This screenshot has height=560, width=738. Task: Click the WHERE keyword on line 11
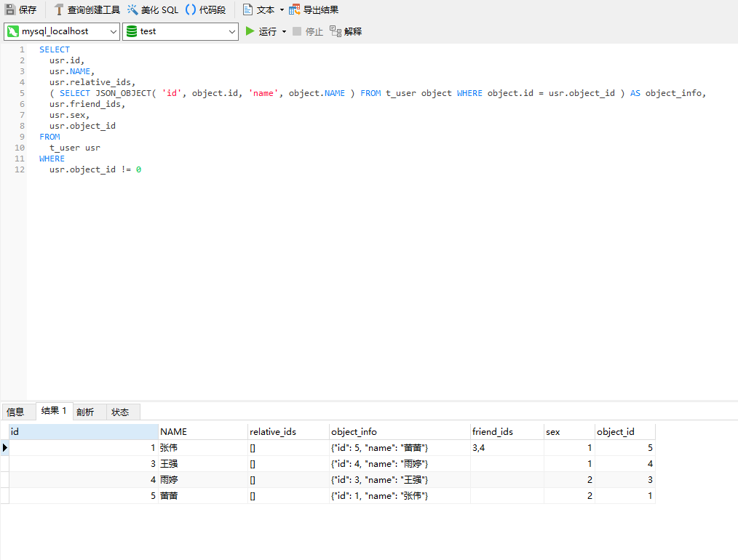(x=52, y=159)
